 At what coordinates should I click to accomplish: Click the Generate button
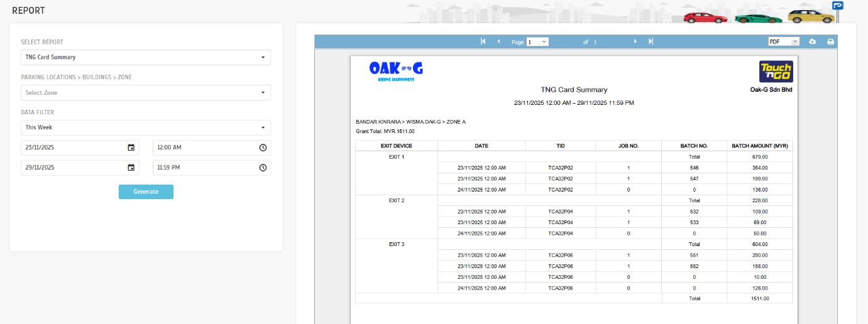(146, 192)
